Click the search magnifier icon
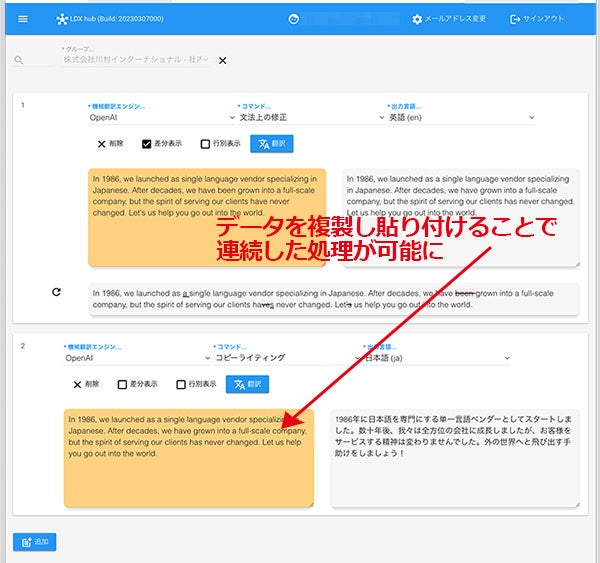Screen dimensions: 600x563 18,60
